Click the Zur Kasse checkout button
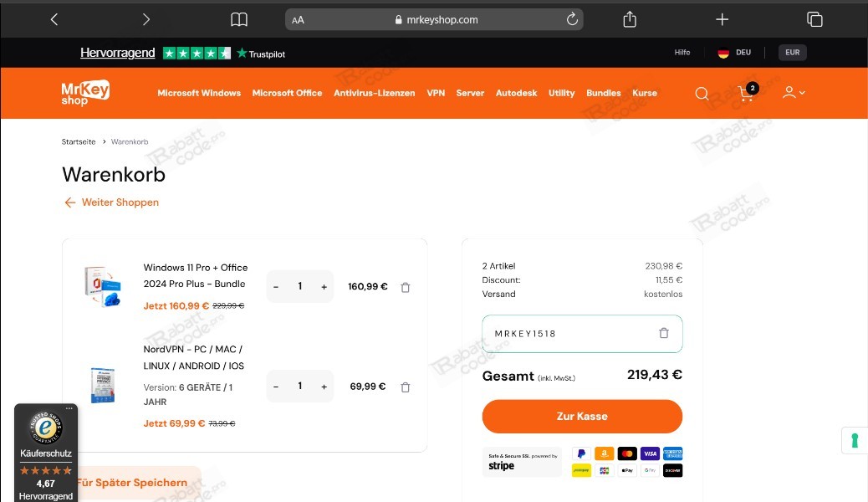 point(582,416)
